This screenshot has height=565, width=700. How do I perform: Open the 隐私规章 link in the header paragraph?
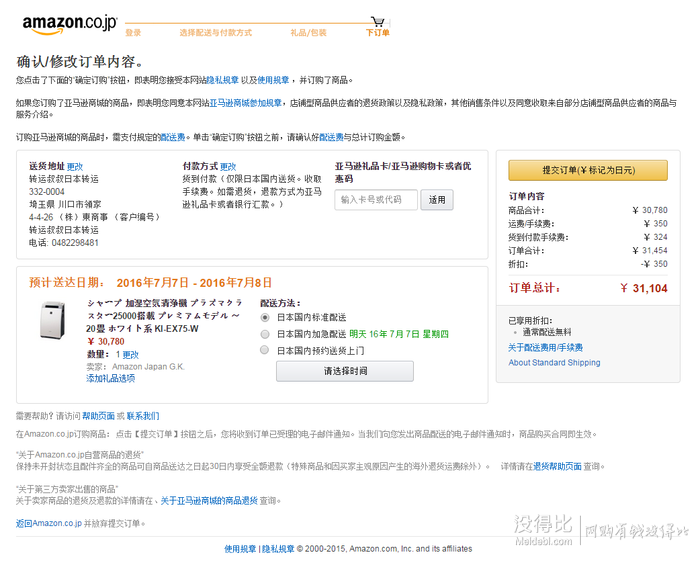click(x=222, y=80)
